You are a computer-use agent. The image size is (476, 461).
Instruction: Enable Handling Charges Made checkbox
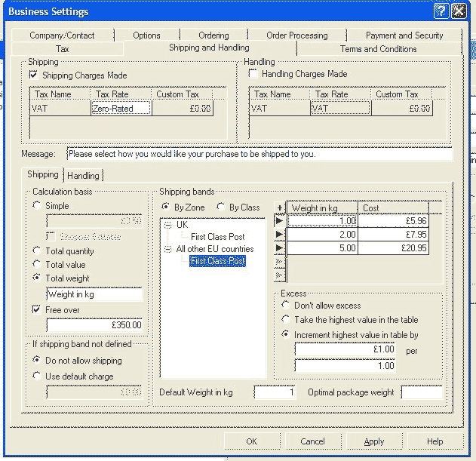point(253,74)
